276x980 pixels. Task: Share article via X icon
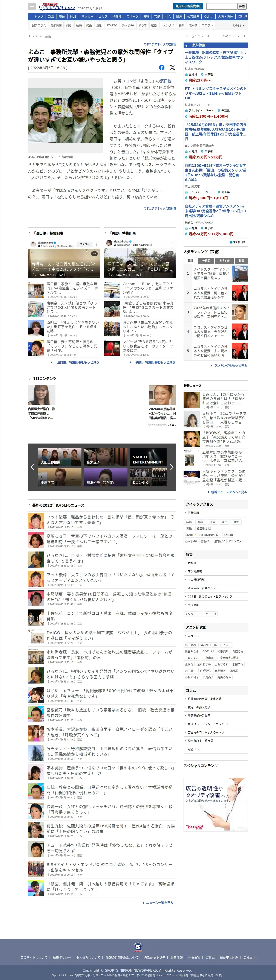[x=172, y=67]
